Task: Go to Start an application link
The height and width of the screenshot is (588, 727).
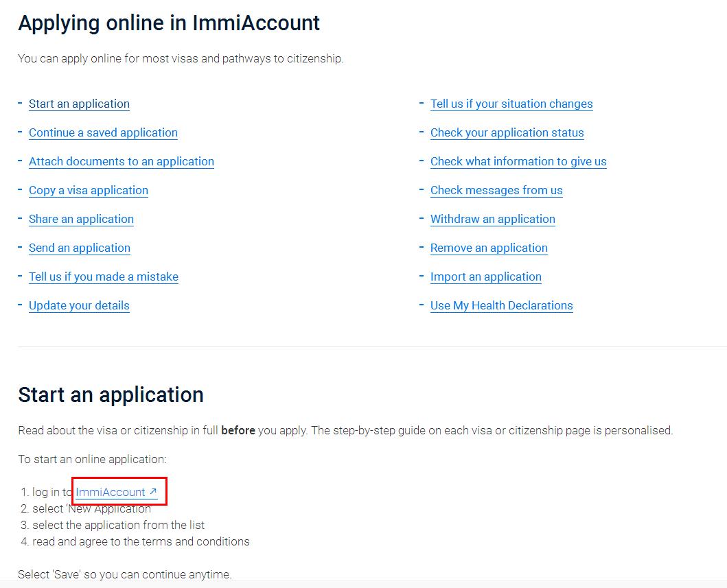Action: (79, 104)
